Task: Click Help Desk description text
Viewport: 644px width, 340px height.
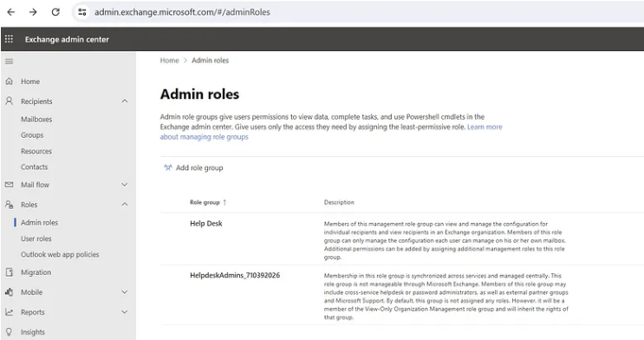Action: (445, 240)
